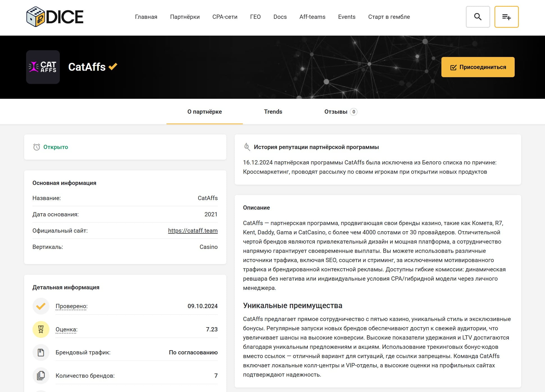Open Docs menu item
The height and width of the screenshot is (392, 545).
pyautogui.click(x=280, y=17)
